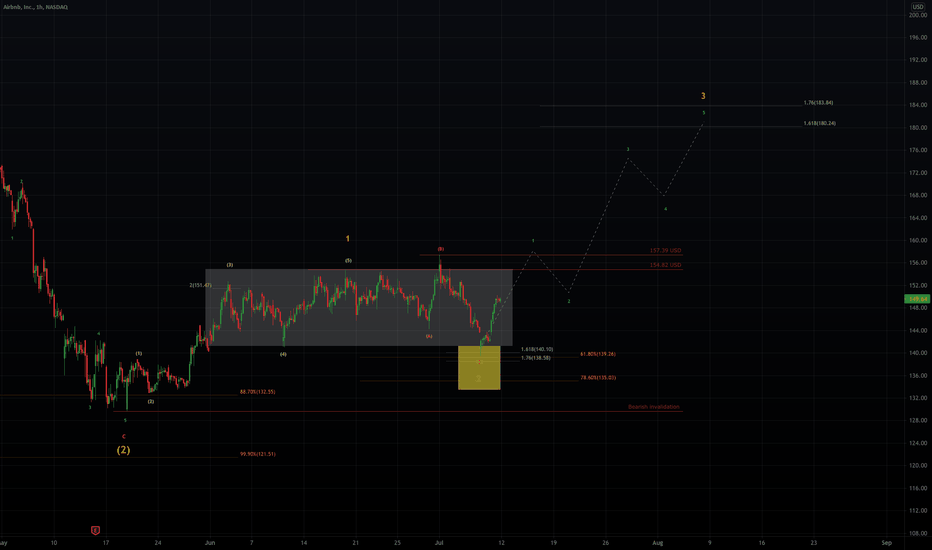Click the 154.82 USD price line label
Image resolution: width=932 pixels, height=550 pixels.
coord(665,265)
